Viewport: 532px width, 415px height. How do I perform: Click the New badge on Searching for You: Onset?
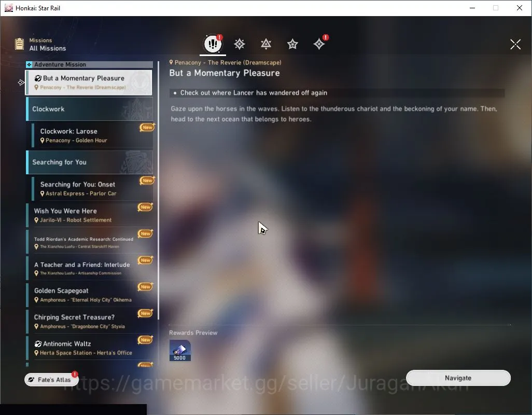pos(147,181)
